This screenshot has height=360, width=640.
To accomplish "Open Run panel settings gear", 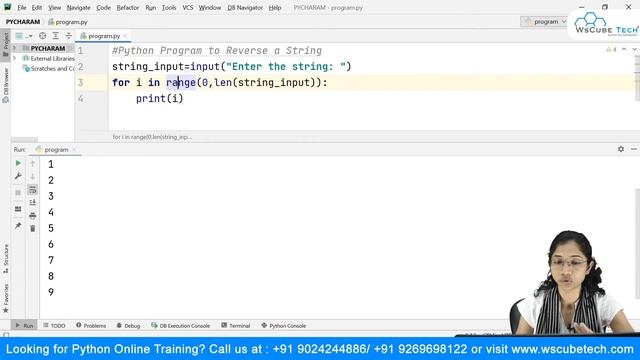I will [x=621, y=149].
